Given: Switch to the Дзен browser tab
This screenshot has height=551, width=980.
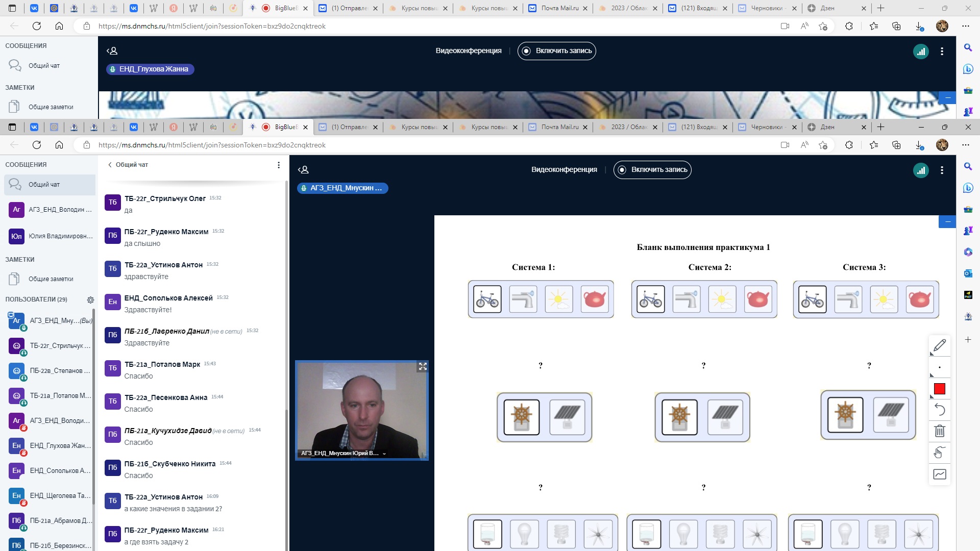Looking at the screenshot, I should click(x=827, y=127).
